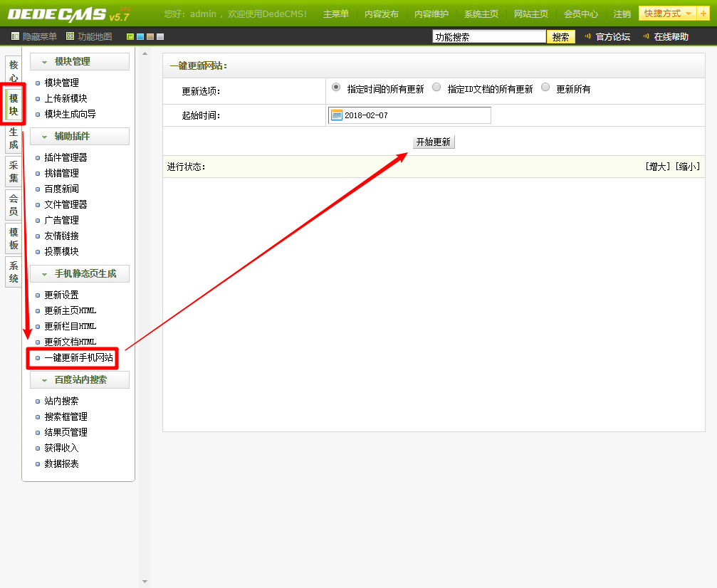
Task: Select 指定ID文档的所有更新 radio option
Action: point(436,88)
